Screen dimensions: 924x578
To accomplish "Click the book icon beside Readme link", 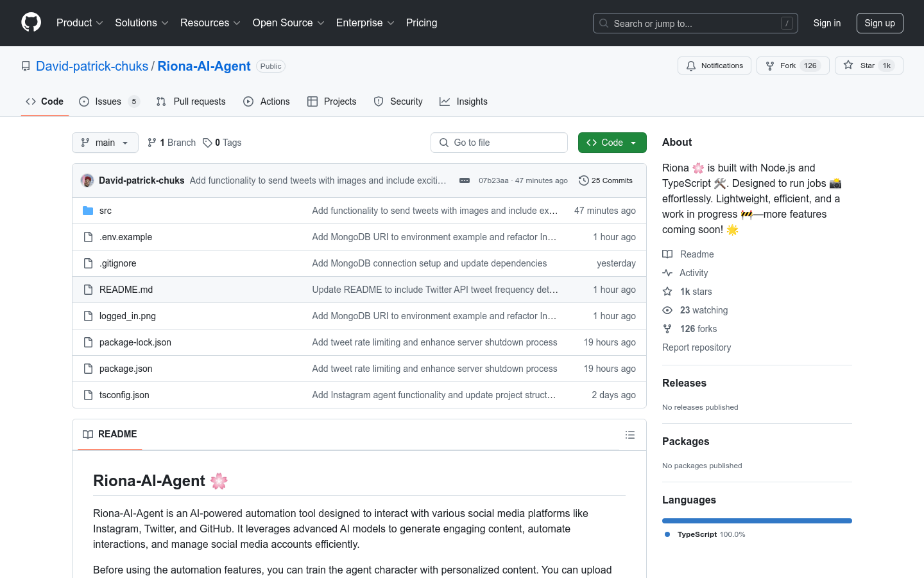I will 667,254.
